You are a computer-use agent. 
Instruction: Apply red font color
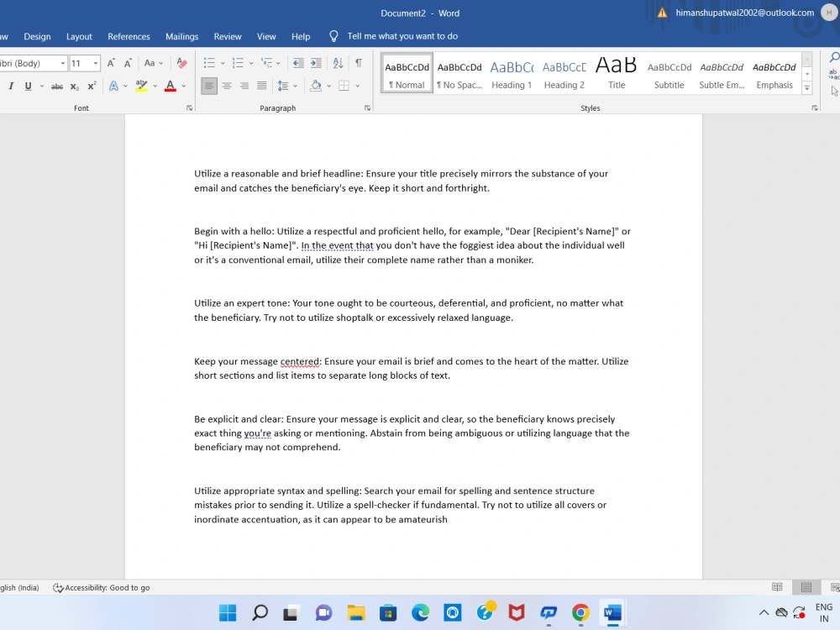pos(171,86)
